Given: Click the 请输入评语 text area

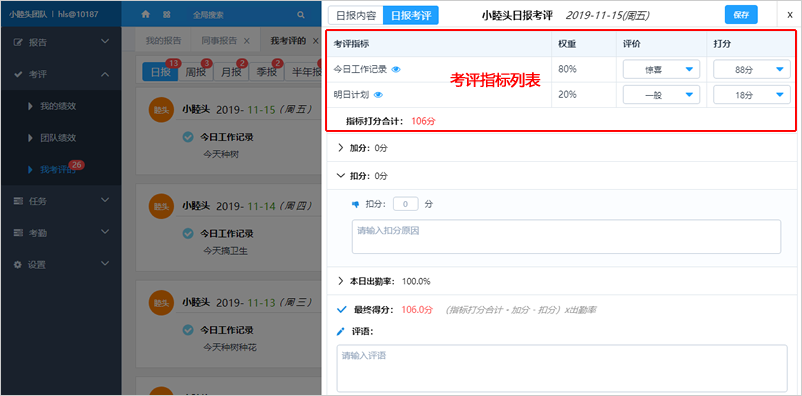Looking at the screenshot, I should pyautogui.click(x=562, y=368).
